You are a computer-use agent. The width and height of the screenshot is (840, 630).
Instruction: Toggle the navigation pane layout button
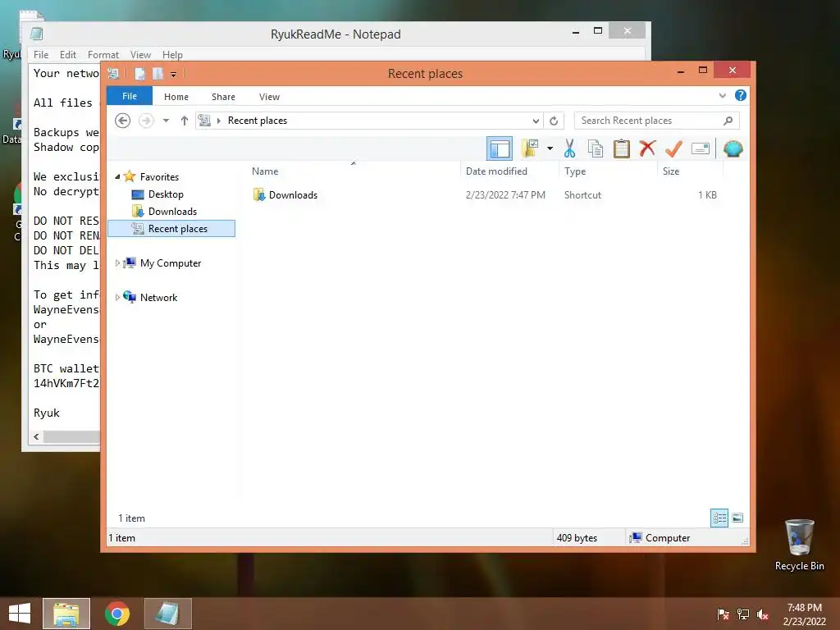(500, 148)
